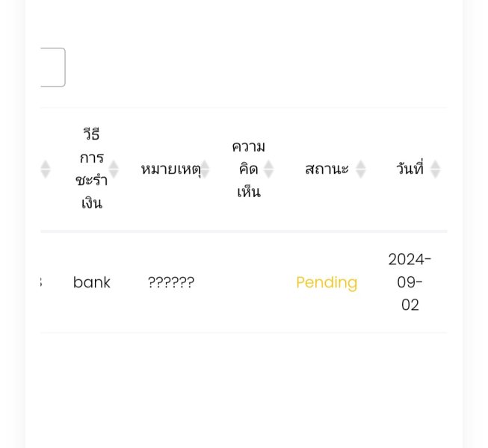Click cut-off cell left of bank
The width and height of the screenshot is (488, 448).
pos(42,283)
